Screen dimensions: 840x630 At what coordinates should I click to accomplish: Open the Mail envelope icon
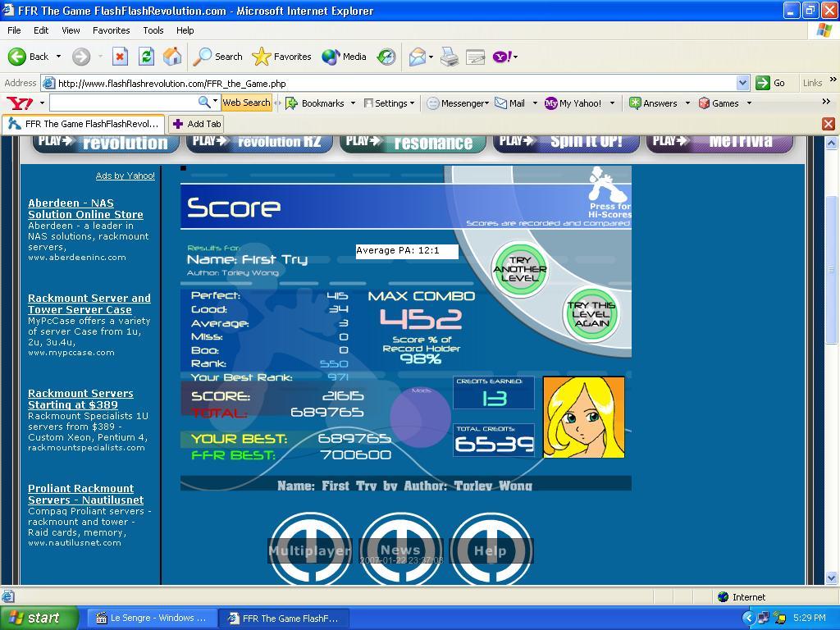point(418,57)
